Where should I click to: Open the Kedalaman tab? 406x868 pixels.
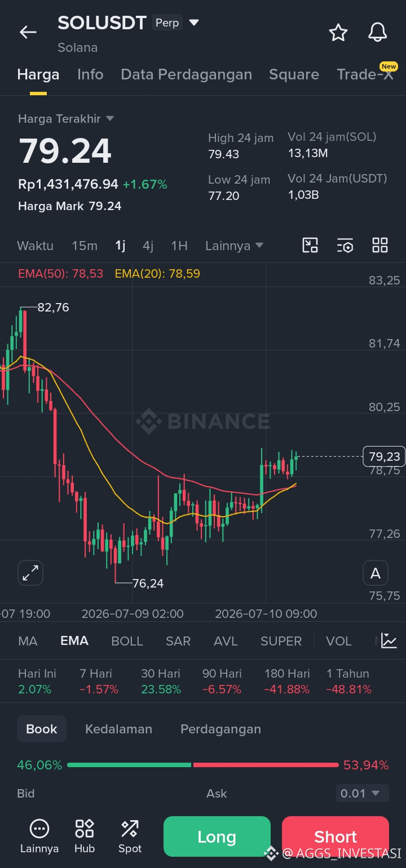pyautogui.click(x=118, y=729)
